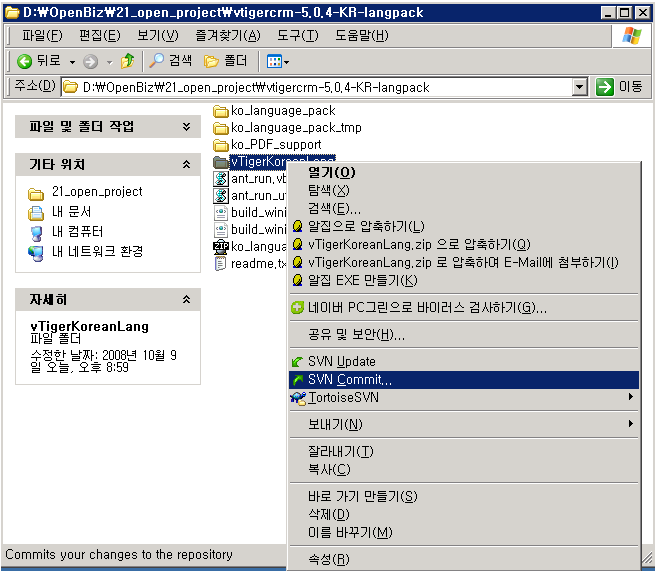
Task: Choose compress and attach to E-Mail entry
Action: coord(464,262)
